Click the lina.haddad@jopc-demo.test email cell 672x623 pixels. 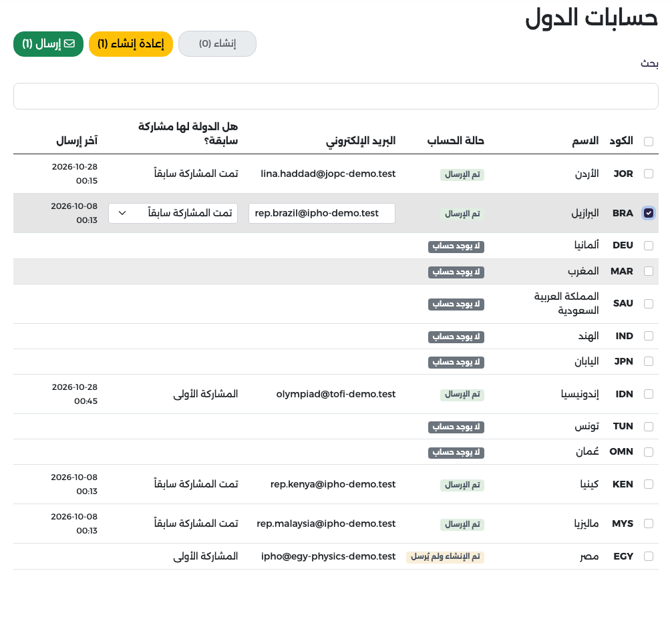[x=328, y=174]
